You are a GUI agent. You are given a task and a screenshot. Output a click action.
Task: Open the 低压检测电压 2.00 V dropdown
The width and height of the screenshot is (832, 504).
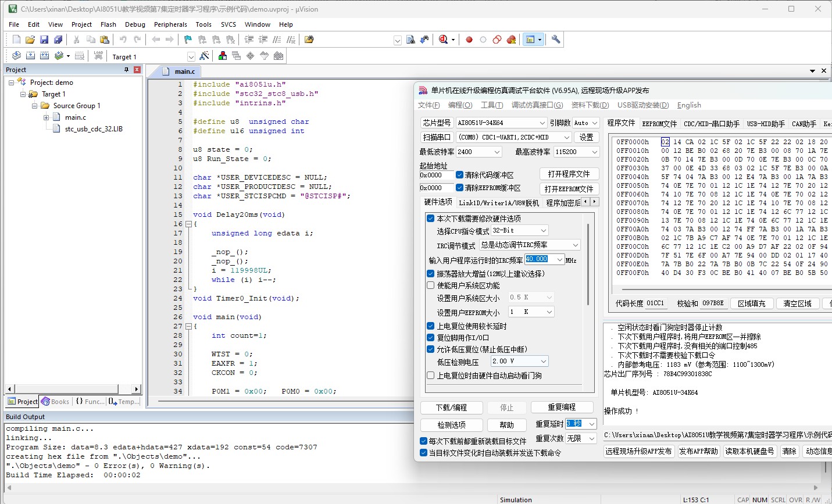coord(519,361)
